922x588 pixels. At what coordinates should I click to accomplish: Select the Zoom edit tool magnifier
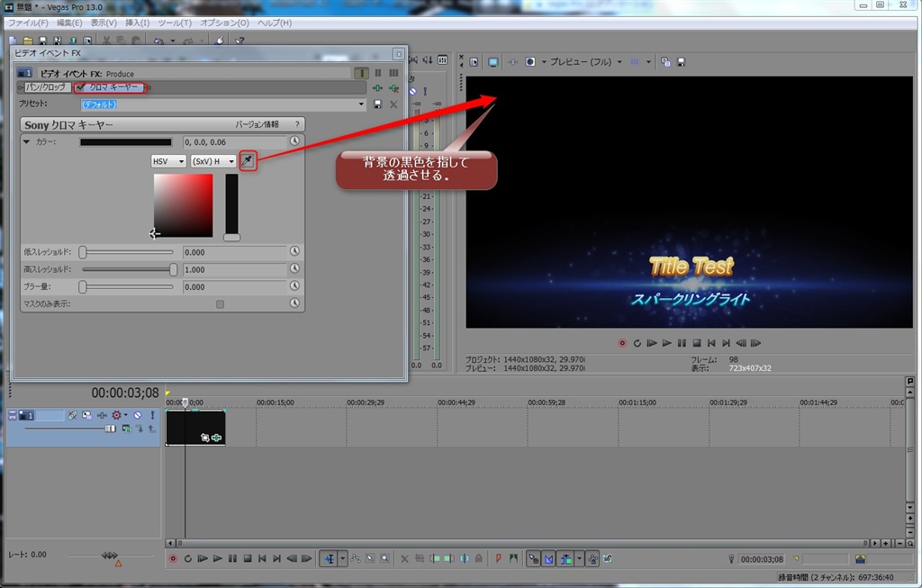(x=384, y=558)
